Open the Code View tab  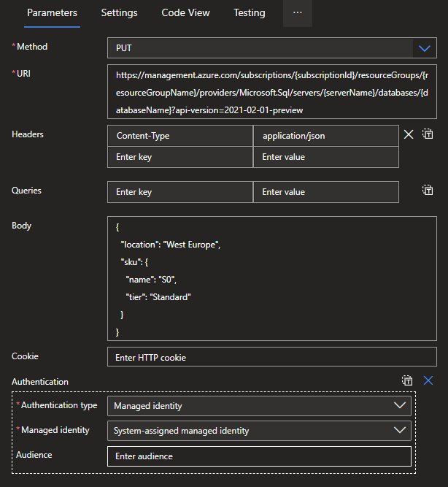point(185,13)
